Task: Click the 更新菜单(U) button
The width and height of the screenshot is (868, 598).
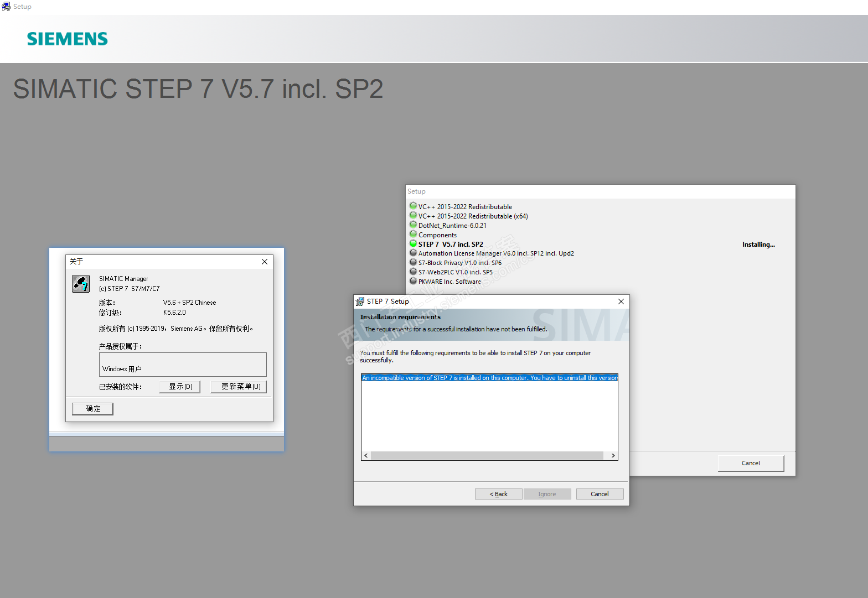Action: pos(239,387)
